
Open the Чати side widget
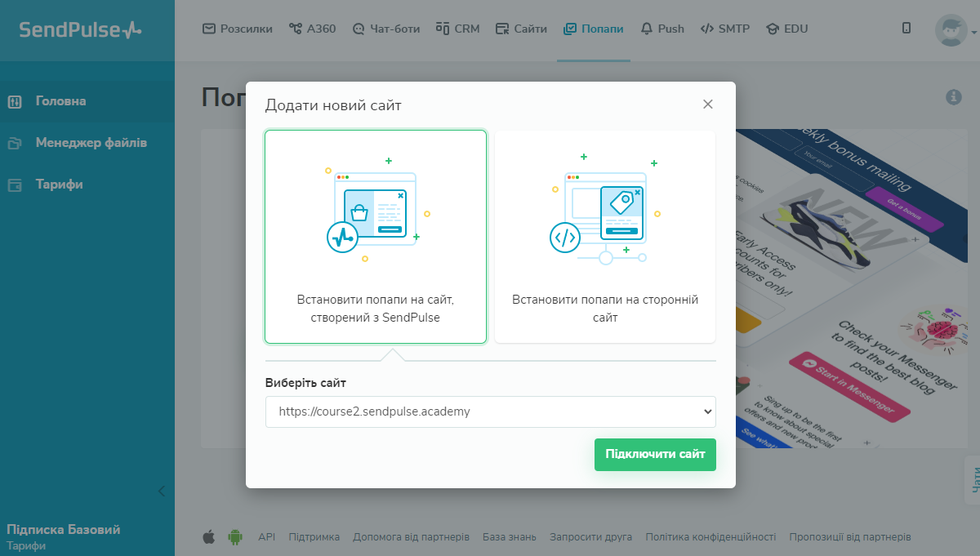pyautogui.click(x=973, y=482)
